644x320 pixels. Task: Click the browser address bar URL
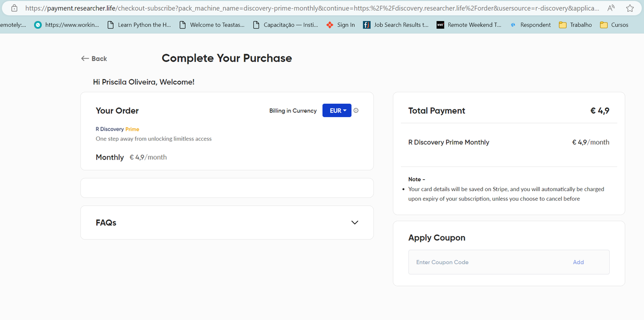(x=312, y=9)
